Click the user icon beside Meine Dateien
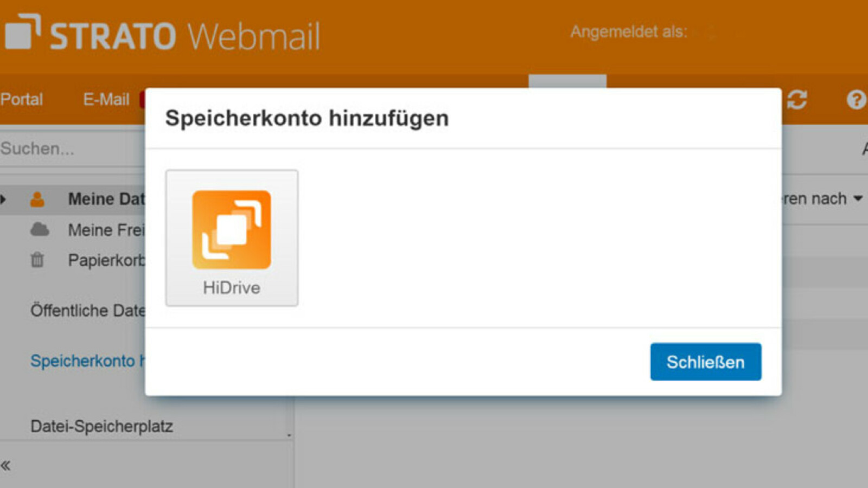The height and width of the screenshot is (488, 868). [x=37, y=199]
